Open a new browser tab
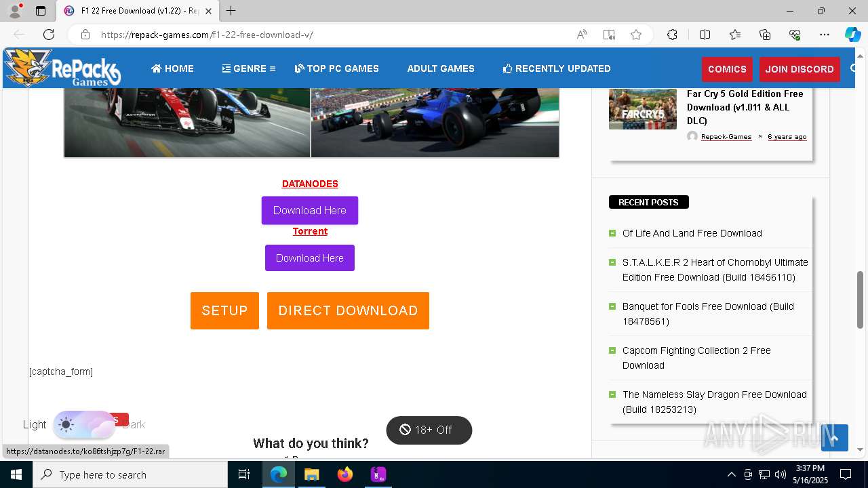Image resolution: width=868 pixels, height=488 pixels. click(x=231, y=11)
